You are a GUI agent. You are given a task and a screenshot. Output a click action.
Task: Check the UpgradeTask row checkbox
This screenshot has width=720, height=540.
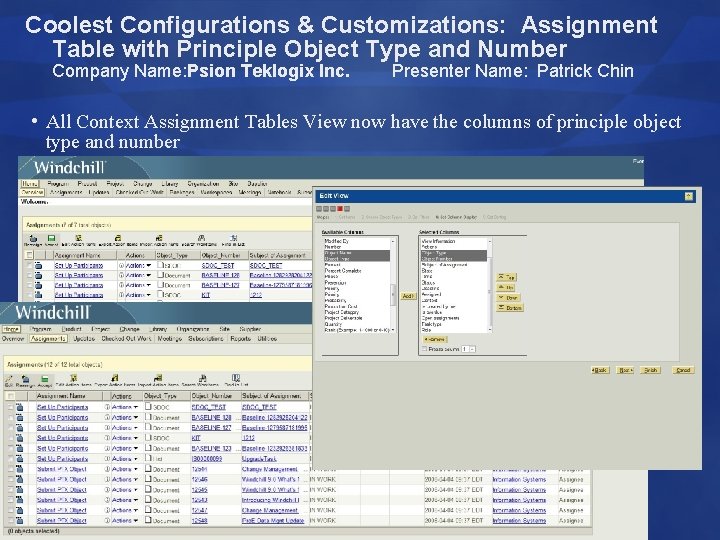click(11, 459)
